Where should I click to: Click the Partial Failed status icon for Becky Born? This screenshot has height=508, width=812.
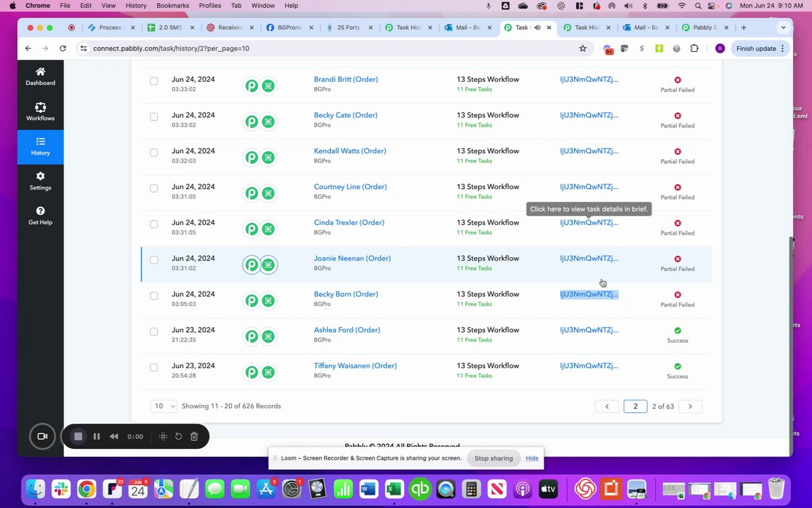pyautogui.click(x=678, y=295)
